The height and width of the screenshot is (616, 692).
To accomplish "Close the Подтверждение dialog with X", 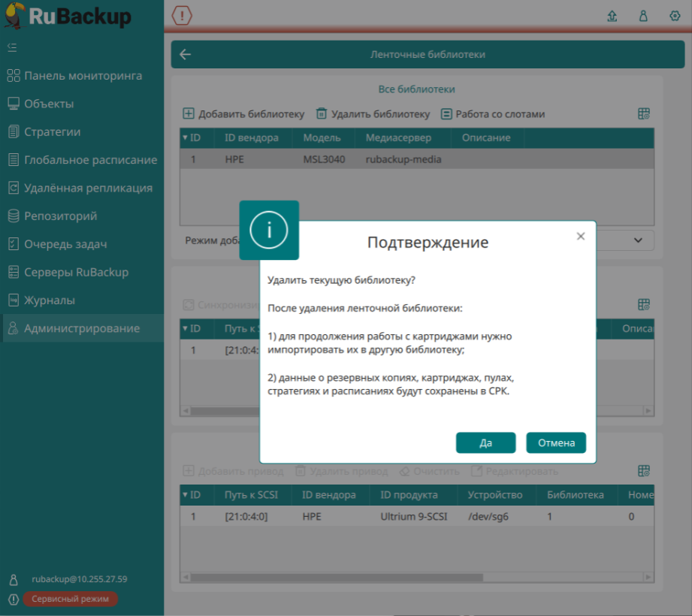I will (x=580, y=236).
